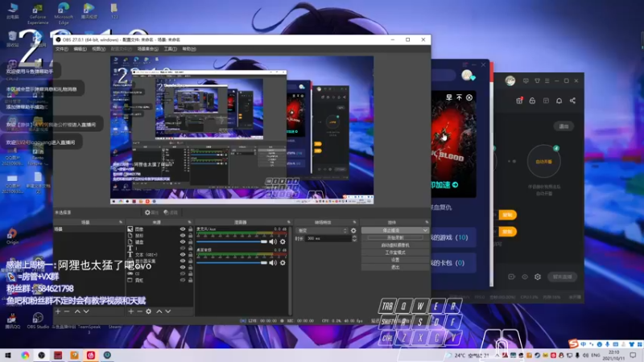Toggle visibility of 文本 (GDI+) source
This screenshot has height=362, width=644.
[183, 254]
